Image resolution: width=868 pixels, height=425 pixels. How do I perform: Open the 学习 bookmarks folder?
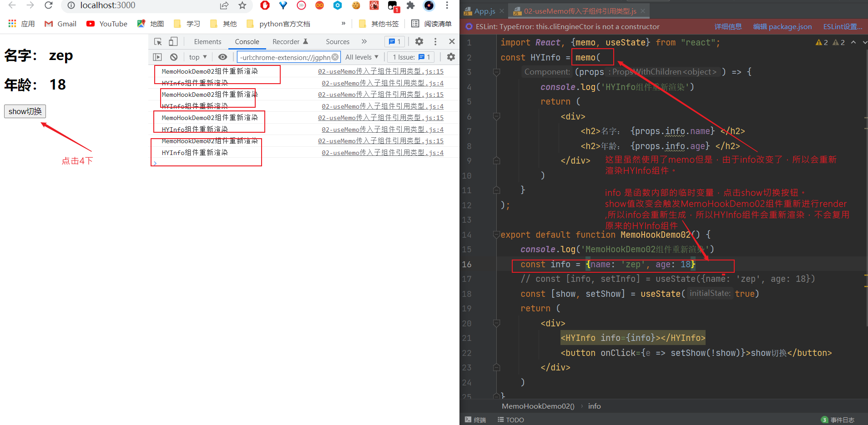[187, 24]
